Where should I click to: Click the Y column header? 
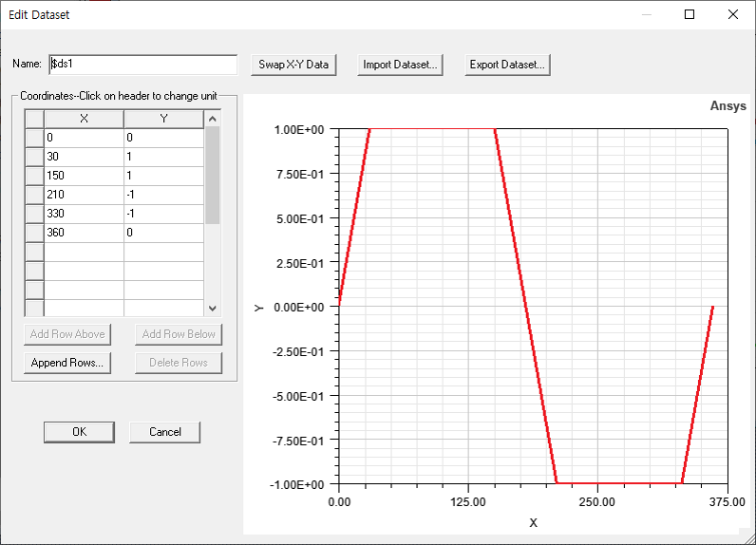point(163,119)
